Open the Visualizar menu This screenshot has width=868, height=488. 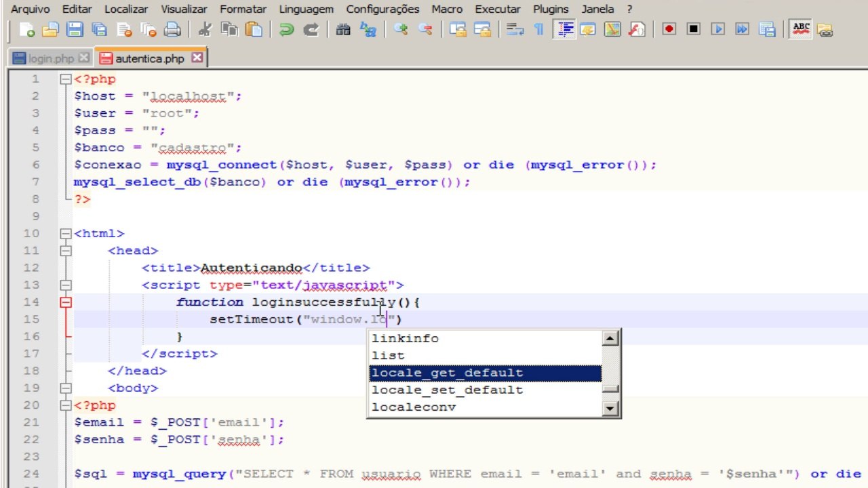pos(184,9)
